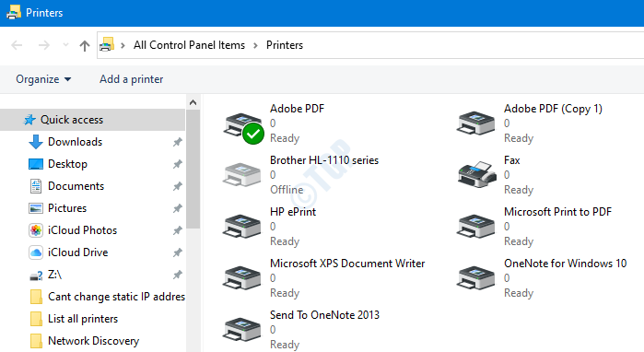Screen dimensions: 644x352
Task: Select the Fax machine icon
Action: [x=476, y=174]
